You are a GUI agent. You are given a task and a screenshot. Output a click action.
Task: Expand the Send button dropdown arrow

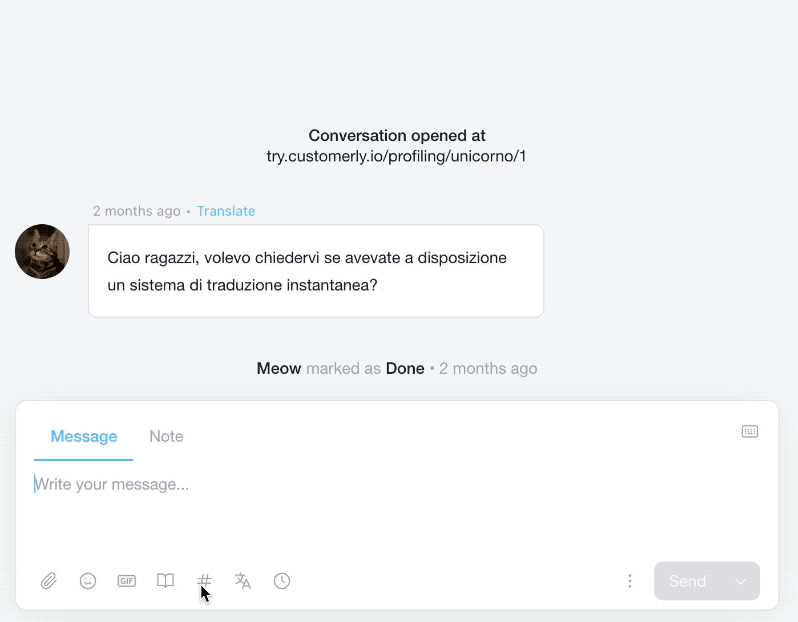tap(741, 581)
